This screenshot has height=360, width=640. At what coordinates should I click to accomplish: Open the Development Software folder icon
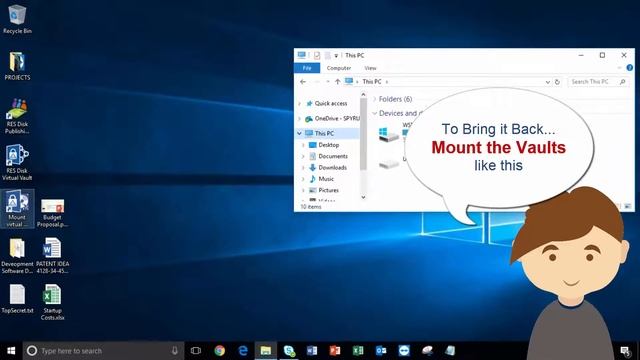(x=17, y=256)
